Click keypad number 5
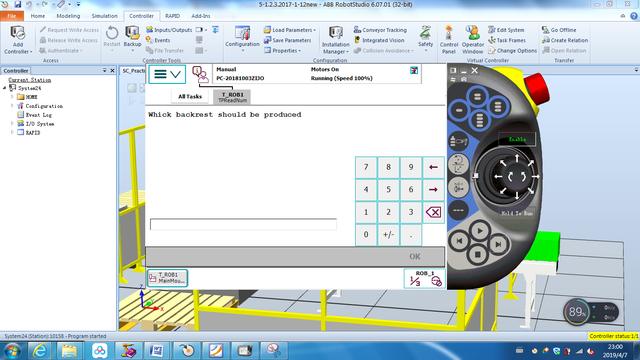This screenshot has width=640, height=360. tap(388, 189)
